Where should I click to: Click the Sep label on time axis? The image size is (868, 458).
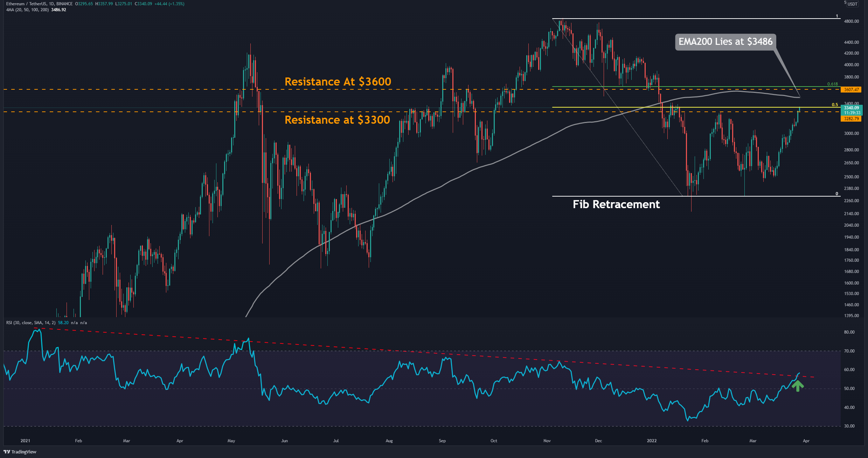442,441
